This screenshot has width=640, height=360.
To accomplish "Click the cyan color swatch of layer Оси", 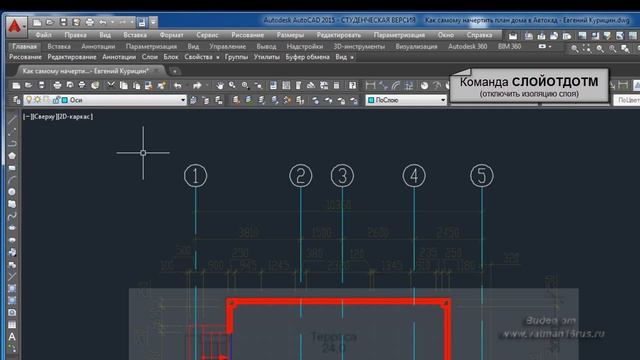I will [x=64, y=100].
